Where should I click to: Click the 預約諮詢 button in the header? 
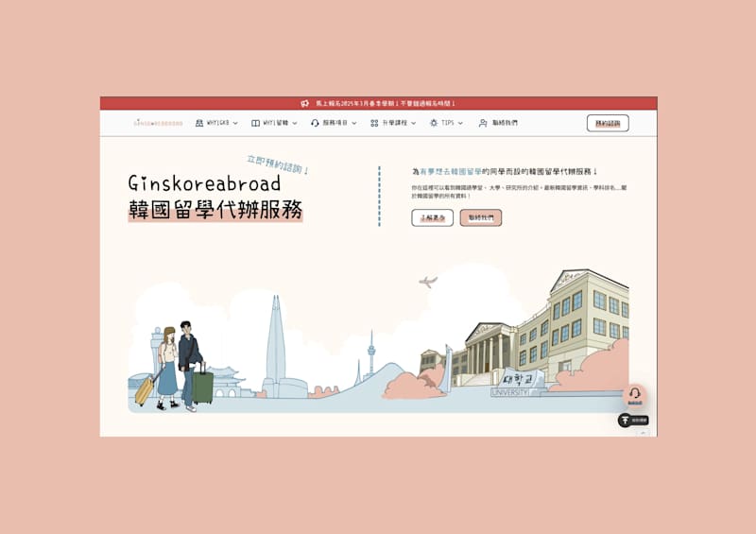(608, 123)
